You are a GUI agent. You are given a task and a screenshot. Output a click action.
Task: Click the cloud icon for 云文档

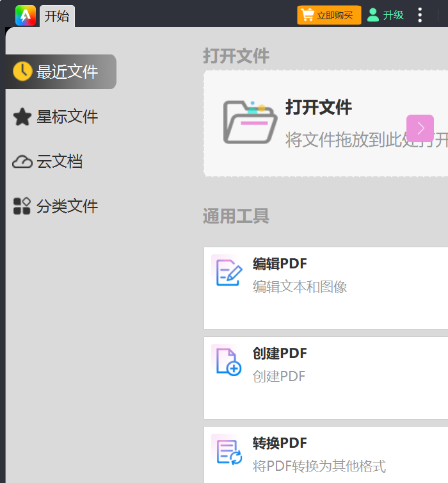click(22, 161)
